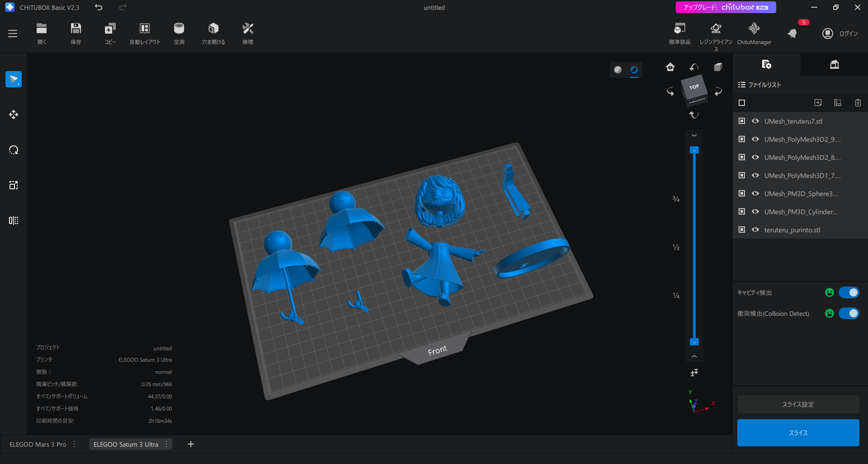This screenshot has width=868, height=464.
Task: Click the bottom handle of layer slider
Action: [694, 342]
